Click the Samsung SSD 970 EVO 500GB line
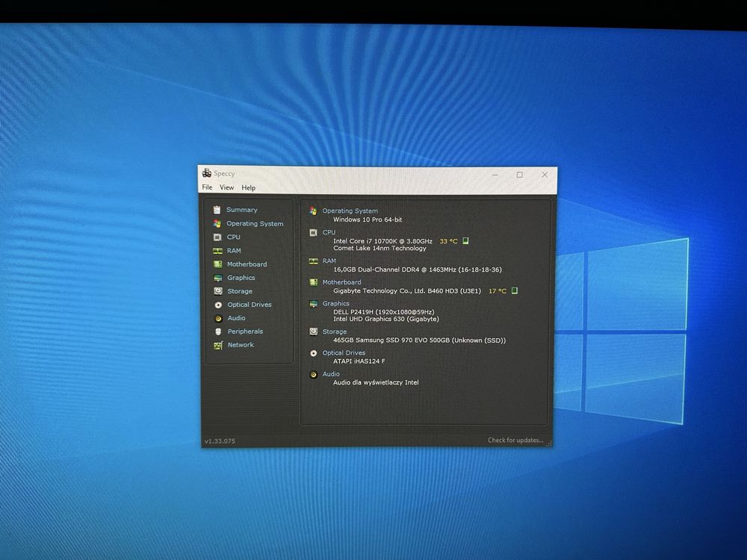747x560 pixels. tap(419, 340)
